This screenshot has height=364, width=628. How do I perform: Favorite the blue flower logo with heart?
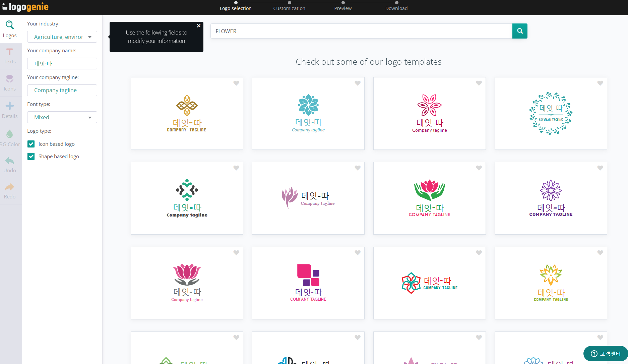[358, 83]
